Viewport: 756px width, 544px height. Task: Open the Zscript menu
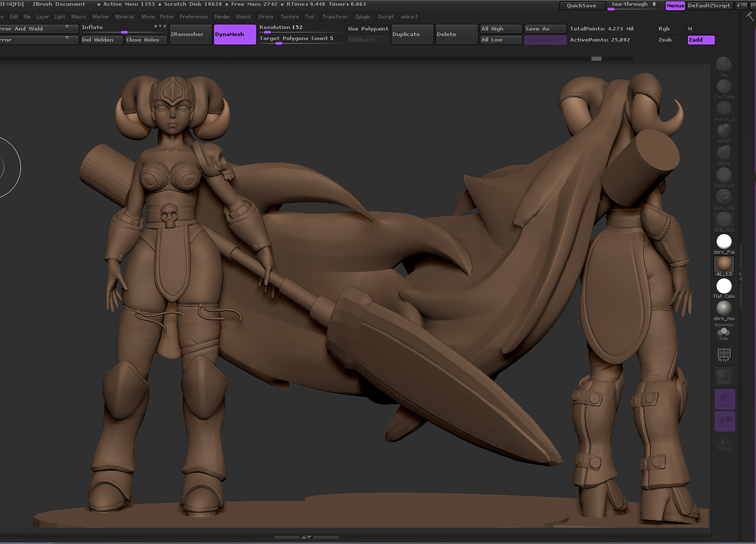click(386, 16)
